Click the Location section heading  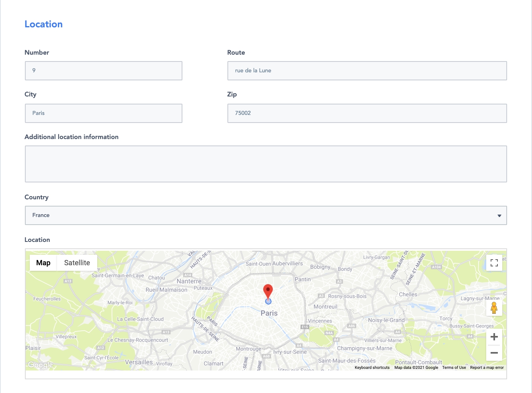point(43,24)
